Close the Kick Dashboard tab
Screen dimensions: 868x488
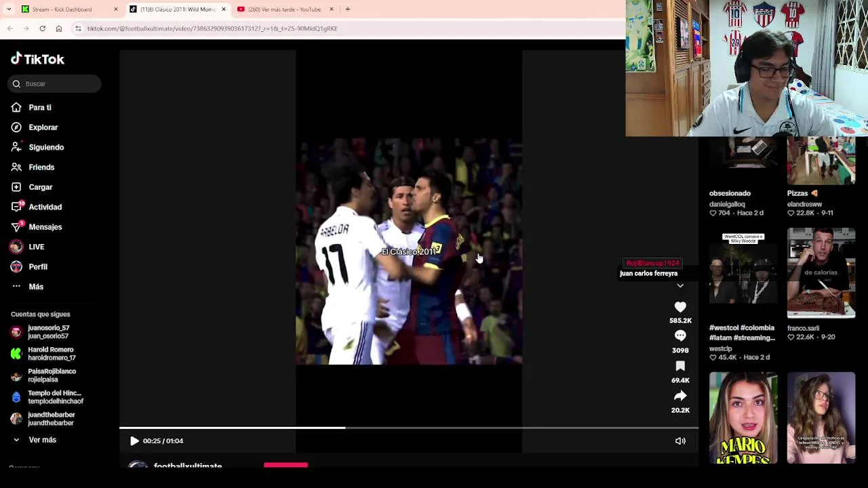(115, 9)
